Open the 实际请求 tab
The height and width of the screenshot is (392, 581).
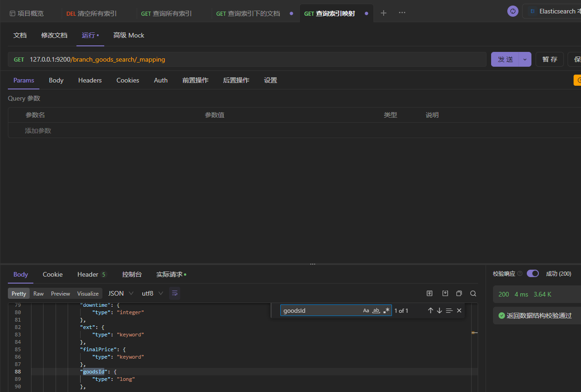tap(171, 274)
